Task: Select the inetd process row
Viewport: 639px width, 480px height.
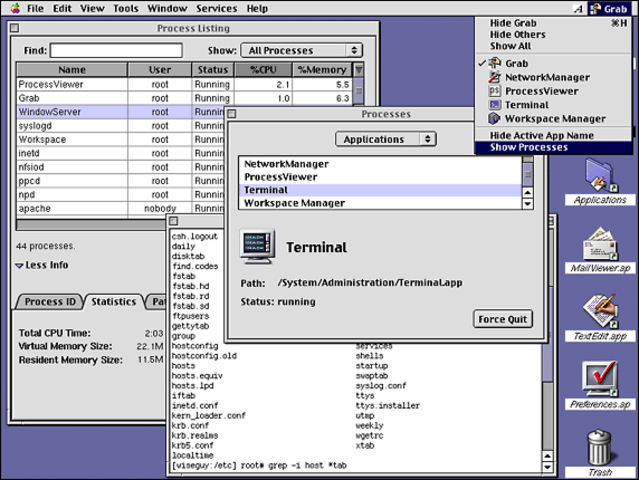Action: [x=121, y=153]
